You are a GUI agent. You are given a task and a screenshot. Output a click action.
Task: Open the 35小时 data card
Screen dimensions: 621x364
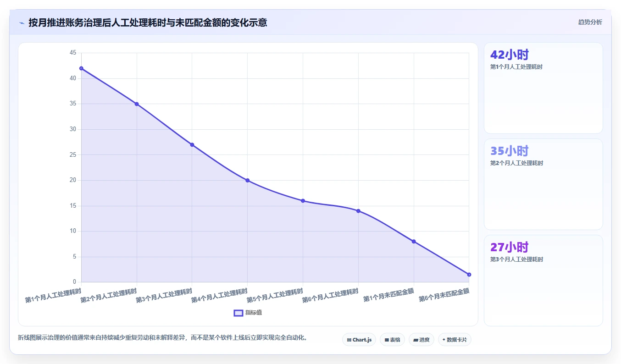coord(543,184)
